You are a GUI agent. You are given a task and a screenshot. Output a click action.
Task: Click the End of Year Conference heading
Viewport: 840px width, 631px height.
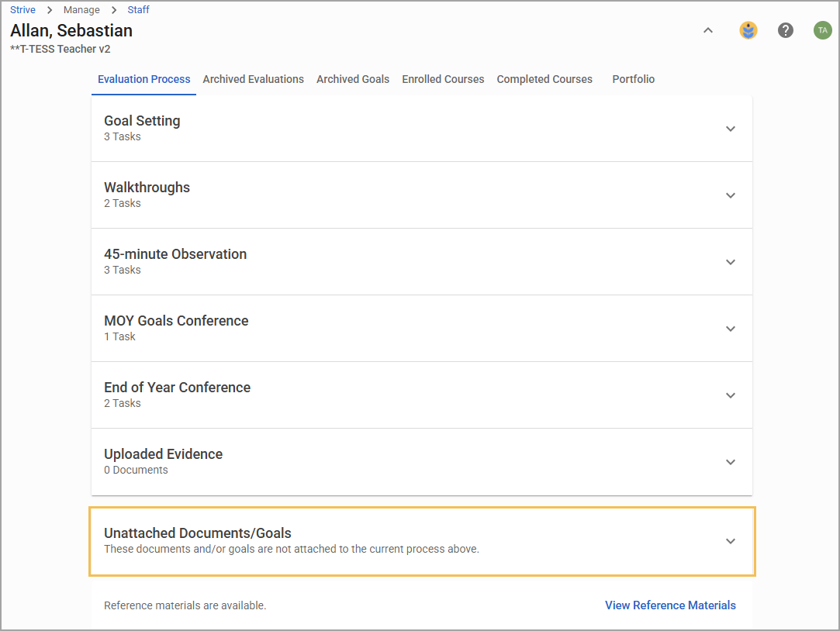coord(178,388)
